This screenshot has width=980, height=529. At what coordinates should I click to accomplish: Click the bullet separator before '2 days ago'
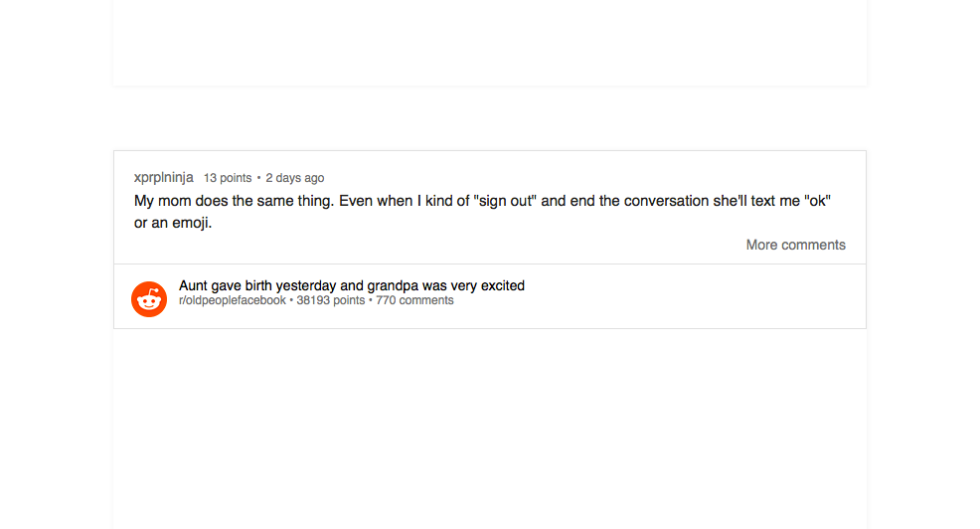coord(258,178)
